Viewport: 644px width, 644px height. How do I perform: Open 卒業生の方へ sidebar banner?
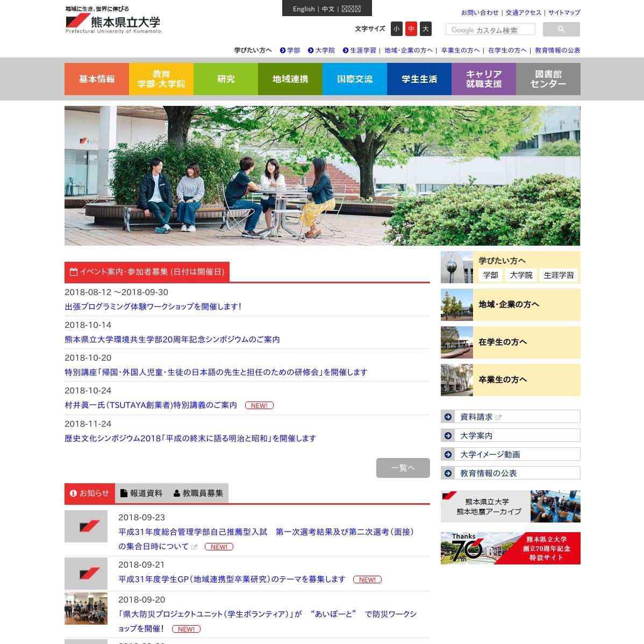pos(511,380)
